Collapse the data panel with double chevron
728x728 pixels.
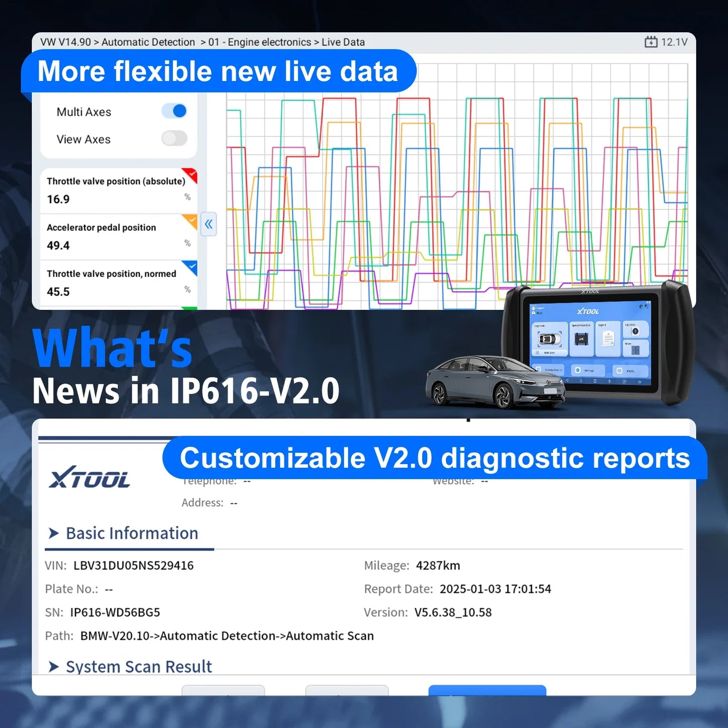pos(209,225)
